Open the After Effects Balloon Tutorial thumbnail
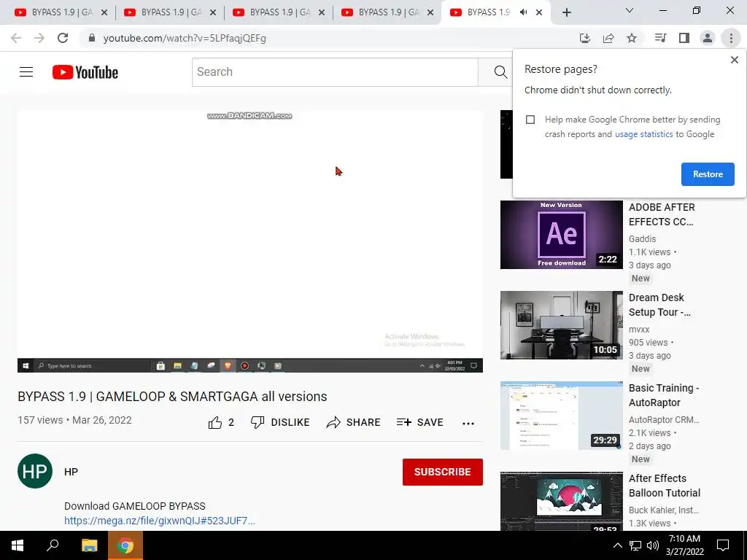 pos(561,501)
